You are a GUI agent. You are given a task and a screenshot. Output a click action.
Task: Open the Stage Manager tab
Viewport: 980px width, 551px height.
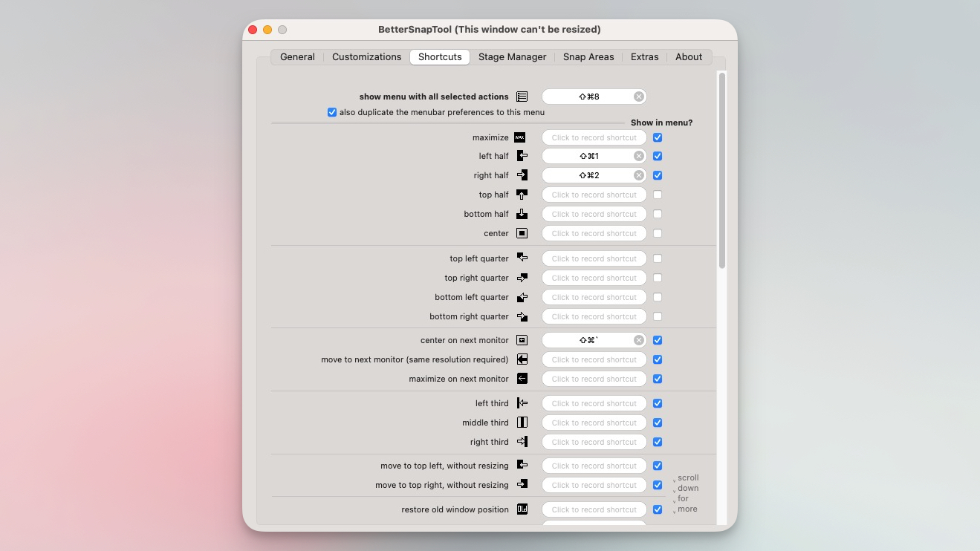512,56
